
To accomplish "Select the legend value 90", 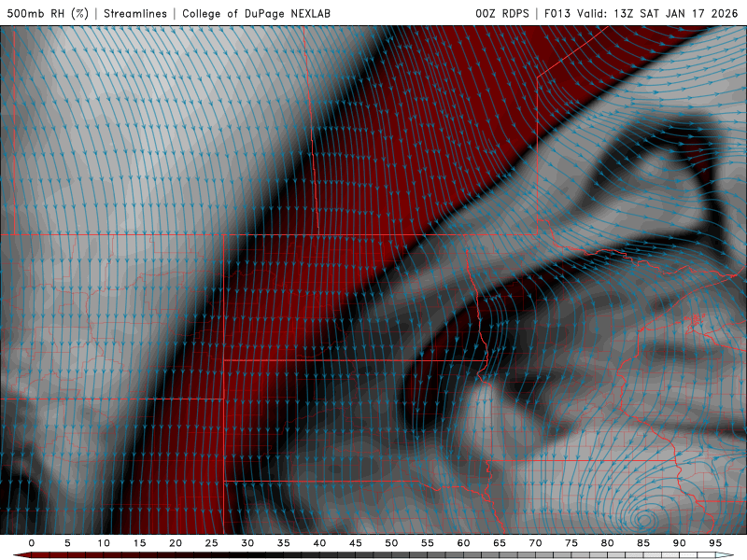I will point(680,543).
